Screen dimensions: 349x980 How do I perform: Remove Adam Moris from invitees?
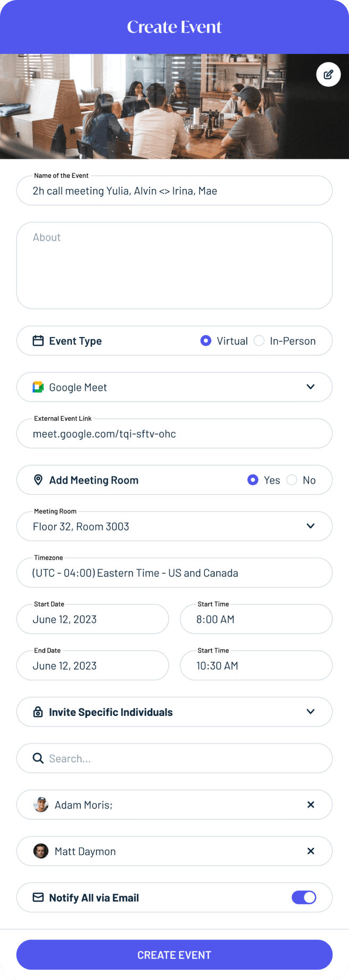pos(311,805)
